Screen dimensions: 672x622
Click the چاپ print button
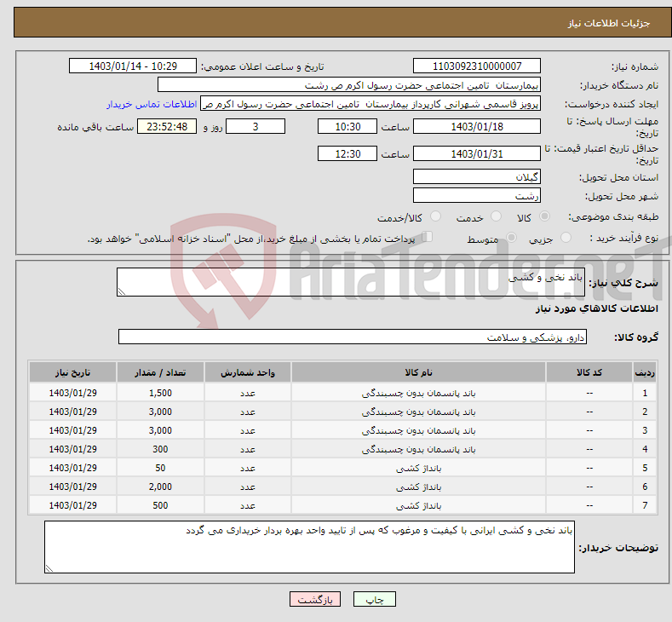tap(375, 599)
